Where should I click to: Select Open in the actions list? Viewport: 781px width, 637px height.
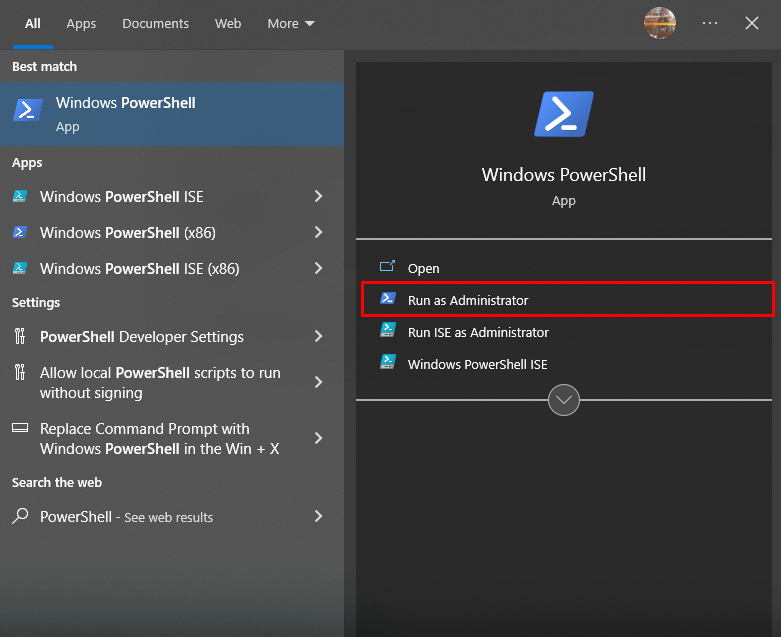[x=564, y=268]
